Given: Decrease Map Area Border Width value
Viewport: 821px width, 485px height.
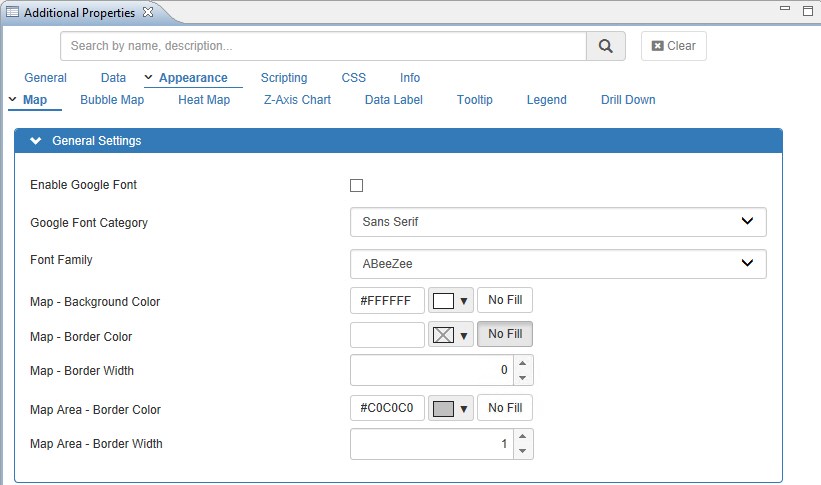Looking at the screenshot, I should point(522,451).
